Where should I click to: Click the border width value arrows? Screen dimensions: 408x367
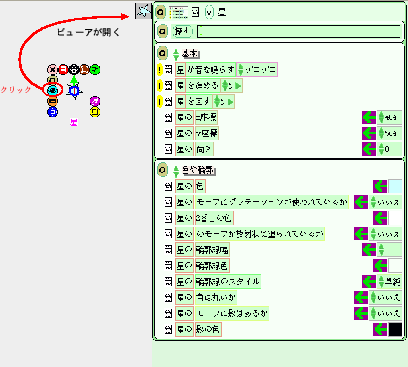(381, 250)
